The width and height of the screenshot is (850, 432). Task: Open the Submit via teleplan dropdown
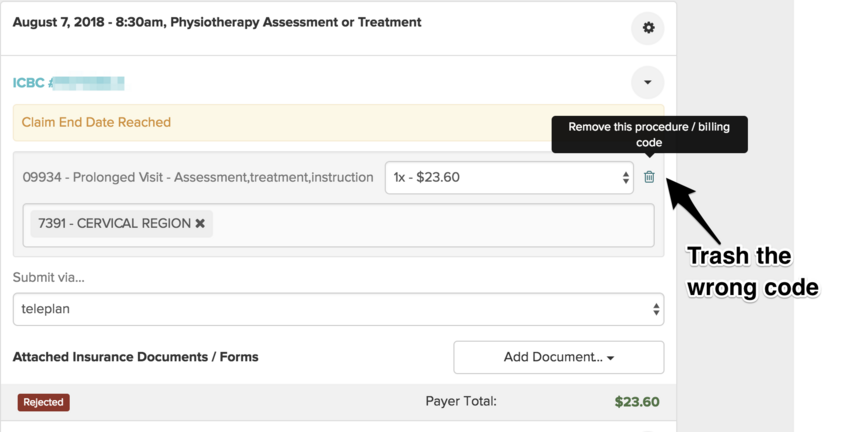338,309
